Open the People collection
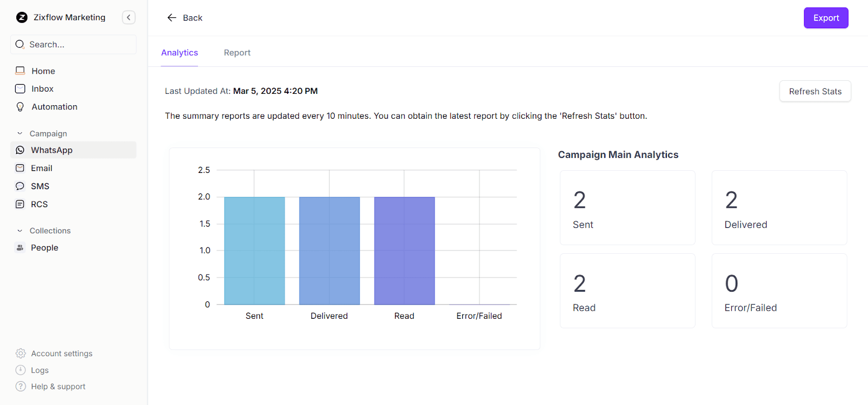 [x=44, y=247]
